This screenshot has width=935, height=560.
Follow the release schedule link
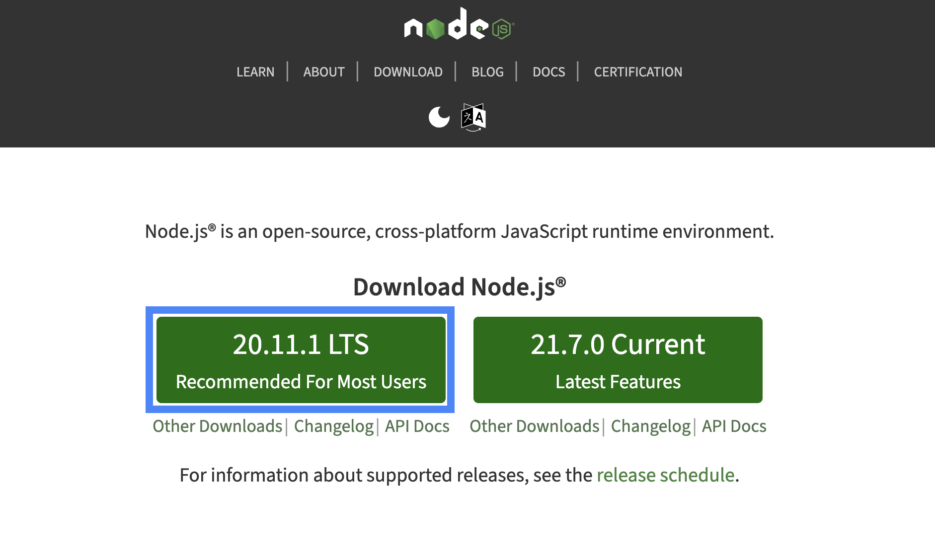(665, 475)
